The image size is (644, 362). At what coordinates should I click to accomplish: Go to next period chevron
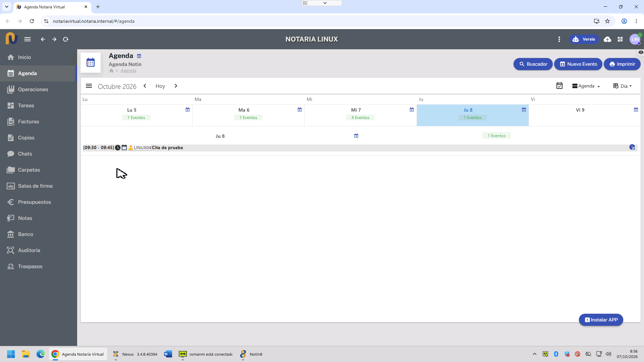[x=176, y=86]
